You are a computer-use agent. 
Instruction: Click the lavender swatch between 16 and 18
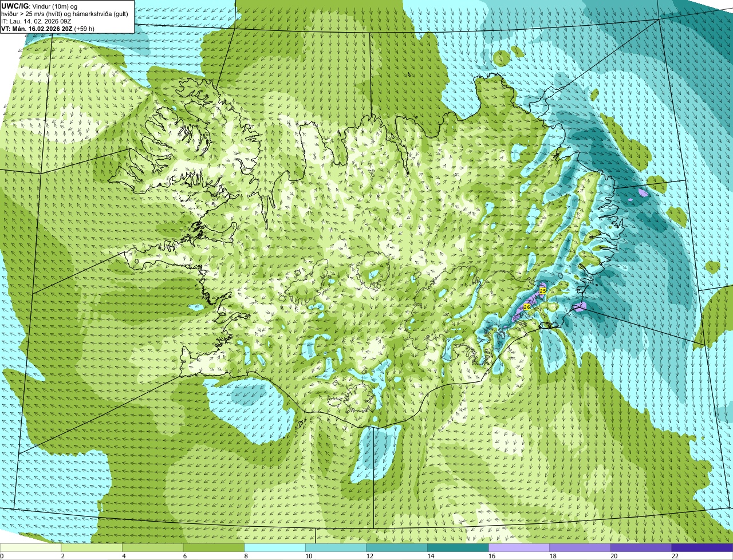[519, 547]
